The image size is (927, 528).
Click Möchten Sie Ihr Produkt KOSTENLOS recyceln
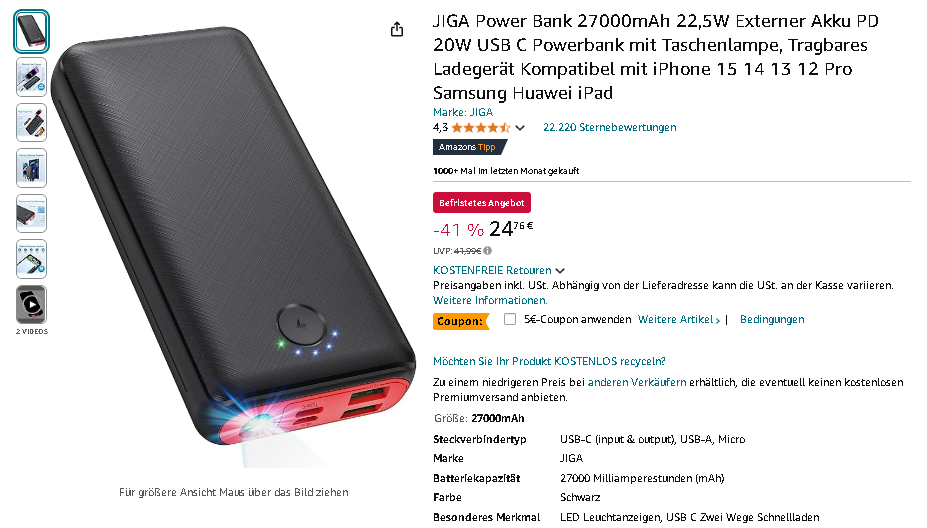(549, 361)
